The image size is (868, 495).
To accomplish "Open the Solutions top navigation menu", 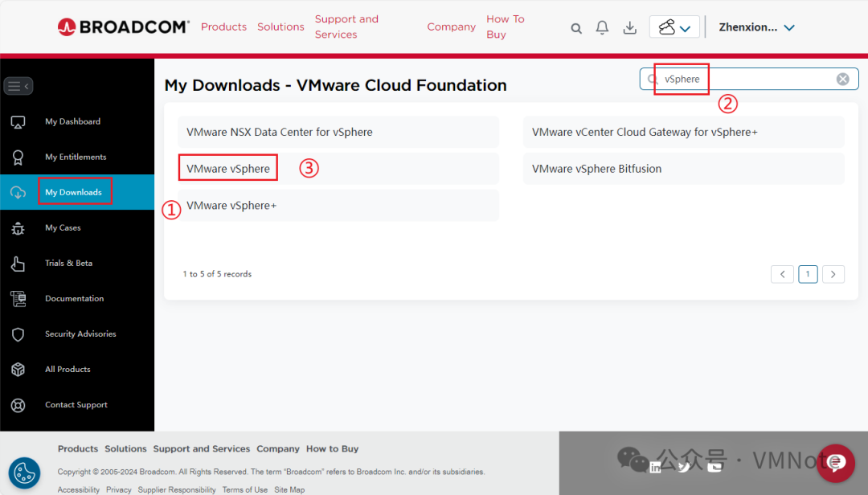I will pos(280,27).
